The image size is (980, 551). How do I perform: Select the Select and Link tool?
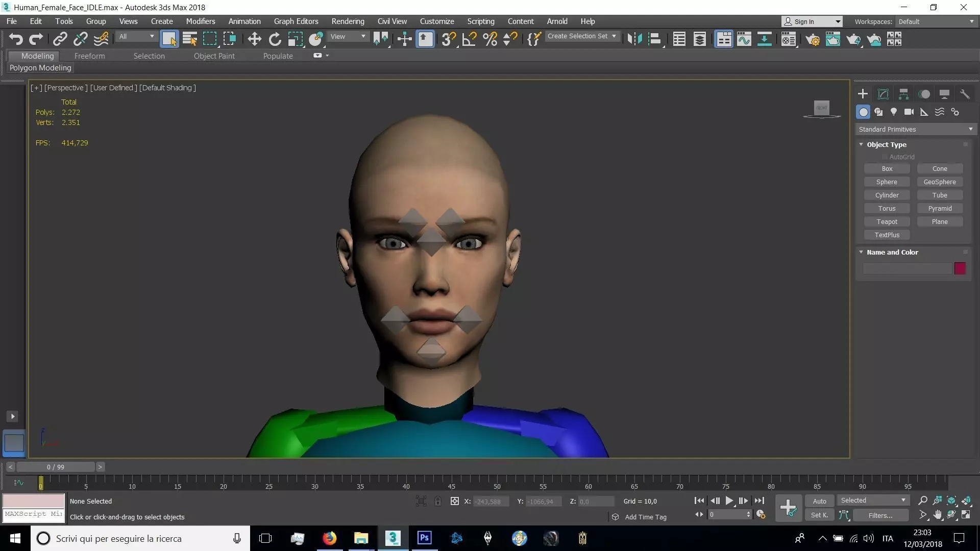(x=60, y=39)
